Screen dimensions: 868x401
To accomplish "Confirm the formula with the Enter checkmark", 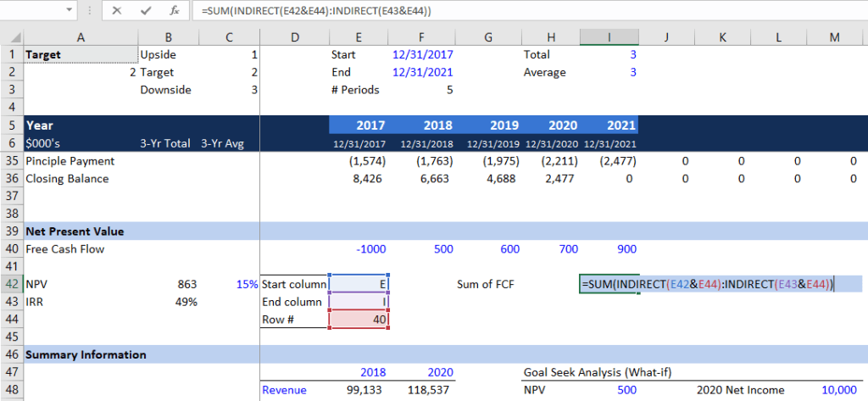I will [144, 12].
